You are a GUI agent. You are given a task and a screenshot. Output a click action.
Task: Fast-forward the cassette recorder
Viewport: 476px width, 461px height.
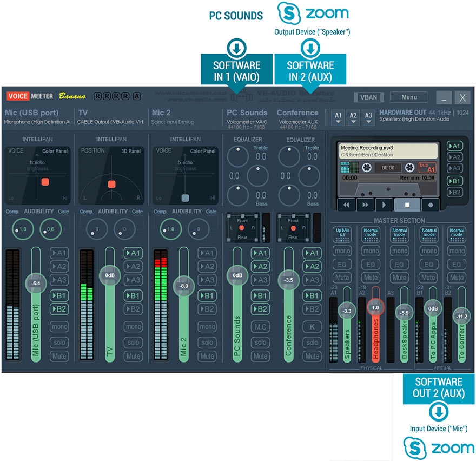click(365, 205)
